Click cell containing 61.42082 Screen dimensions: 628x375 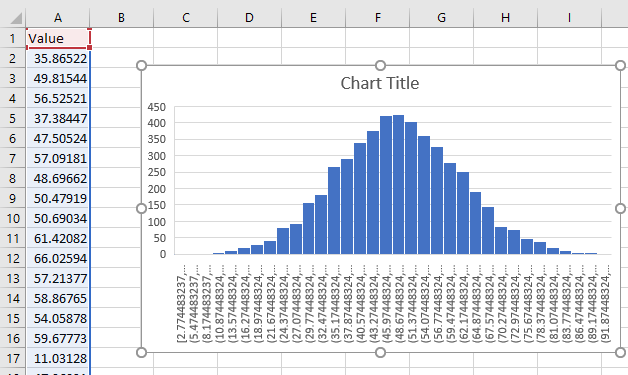58,238
